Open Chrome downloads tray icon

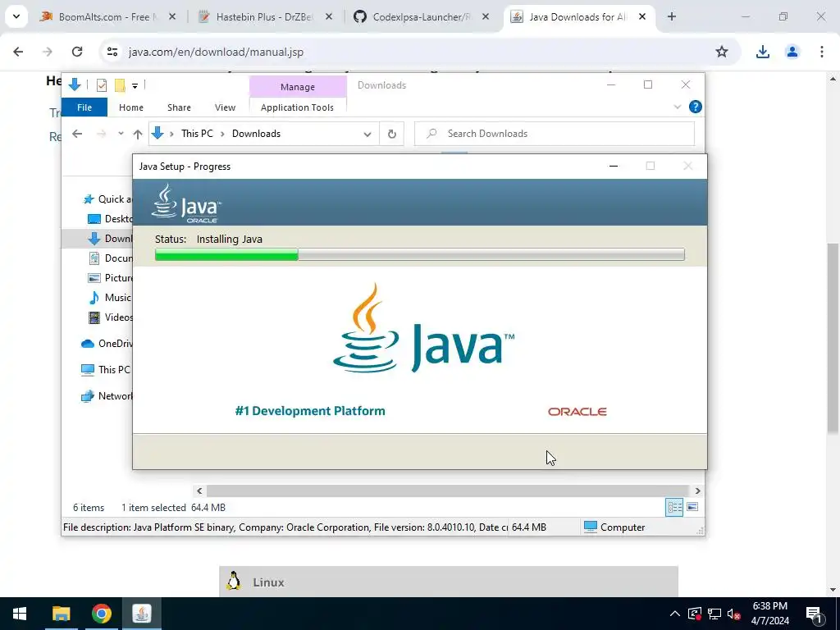point(763,52)
